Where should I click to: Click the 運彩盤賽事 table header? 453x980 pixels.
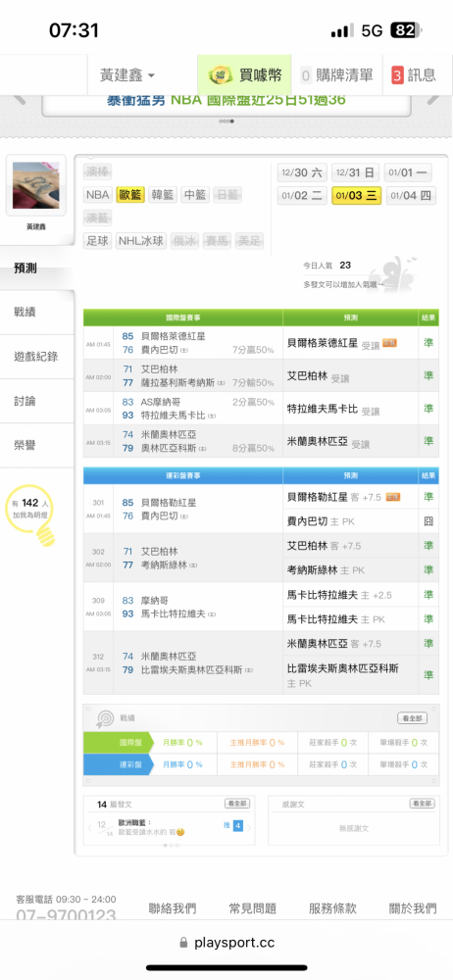tap(182, 475)
